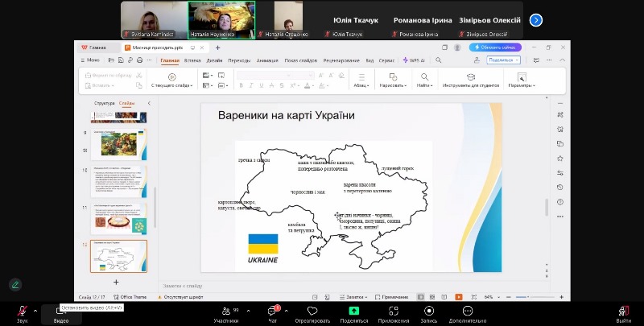Open the Дополнительно more options menu
The width and height of the screenshot is (644, 326).
point(468,311)
